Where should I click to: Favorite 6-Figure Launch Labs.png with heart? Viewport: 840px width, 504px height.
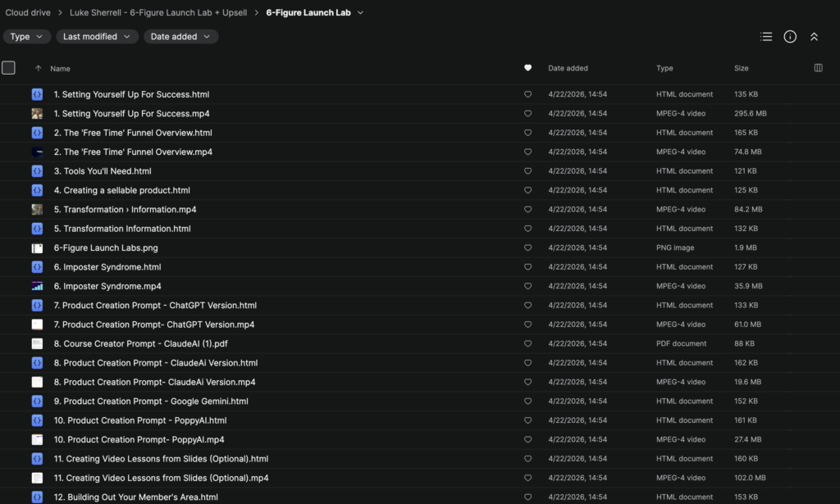527,247
